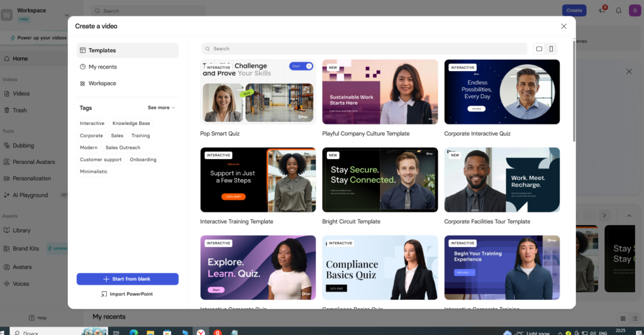Open File Explorer from the taskbar

pyautogui.click(x=150, y=332)
